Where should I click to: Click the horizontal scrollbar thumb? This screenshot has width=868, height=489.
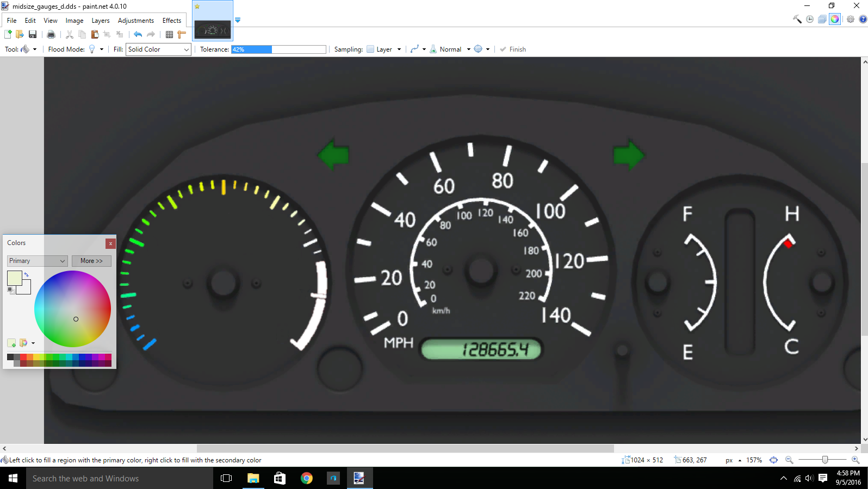[x=405, y=449]
